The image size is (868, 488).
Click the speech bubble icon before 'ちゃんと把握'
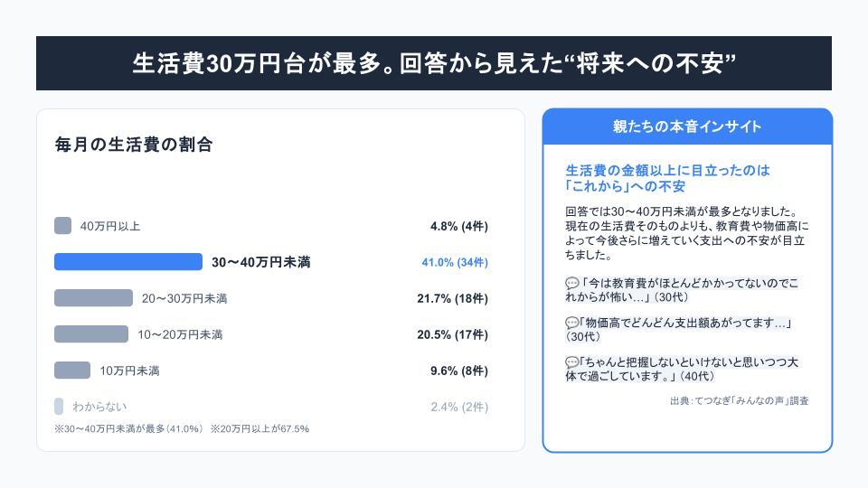(571, 362)
